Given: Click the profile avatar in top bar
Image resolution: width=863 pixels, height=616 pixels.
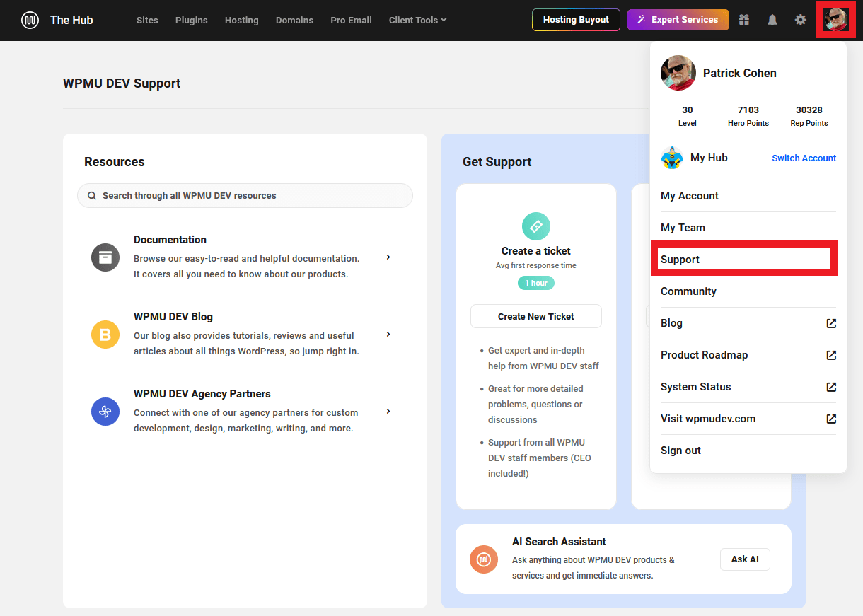Looking at the screenshot, I should click(835, 20).
